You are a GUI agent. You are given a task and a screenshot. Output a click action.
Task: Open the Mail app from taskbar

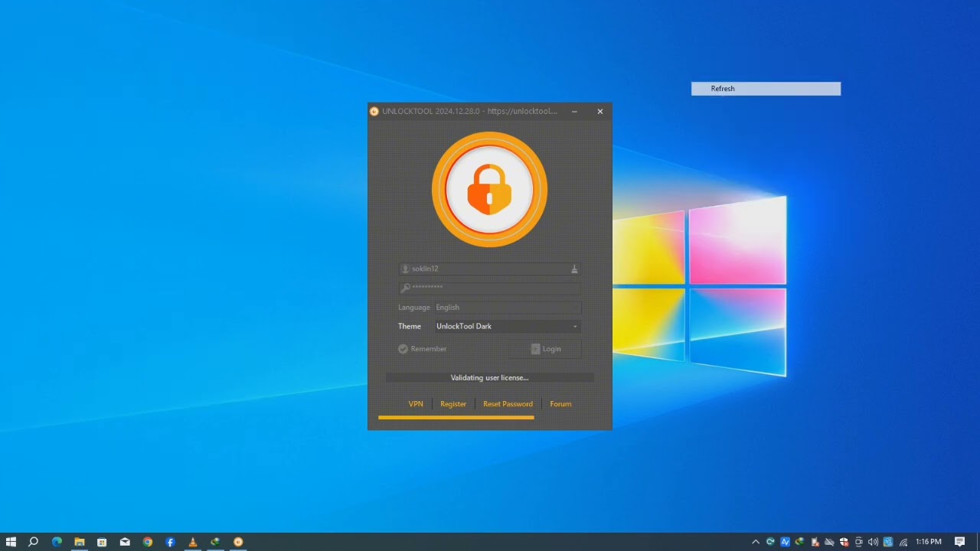pos(125,542)
